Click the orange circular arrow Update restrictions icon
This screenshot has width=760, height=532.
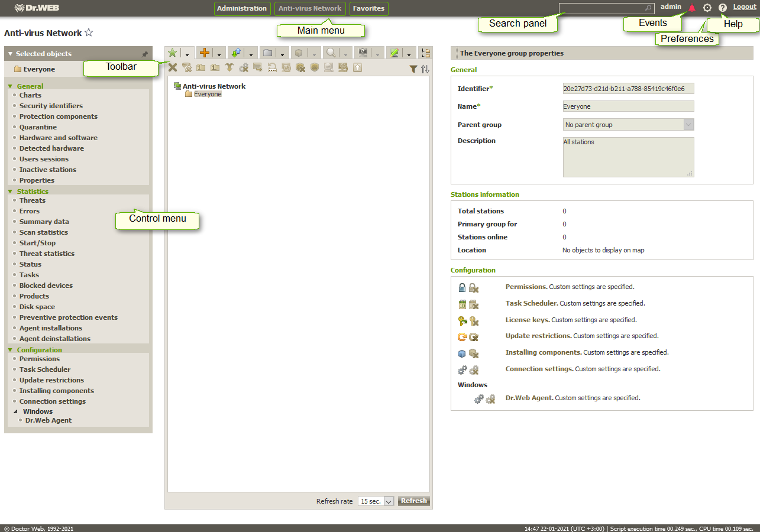pos(463,338)
